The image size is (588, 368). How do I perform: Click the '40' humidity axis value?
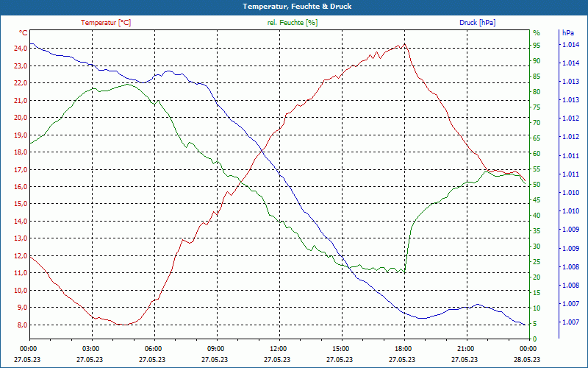(537, 216)
